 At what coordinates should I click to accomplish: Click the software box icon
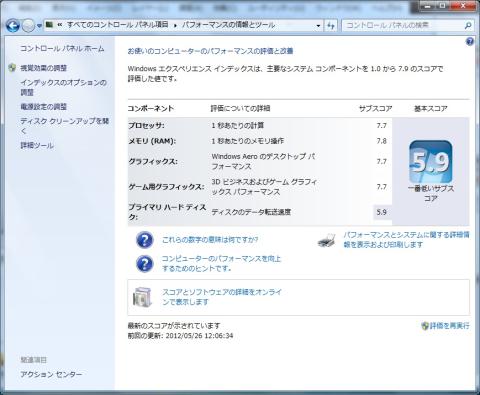click(x=142, y=297)
